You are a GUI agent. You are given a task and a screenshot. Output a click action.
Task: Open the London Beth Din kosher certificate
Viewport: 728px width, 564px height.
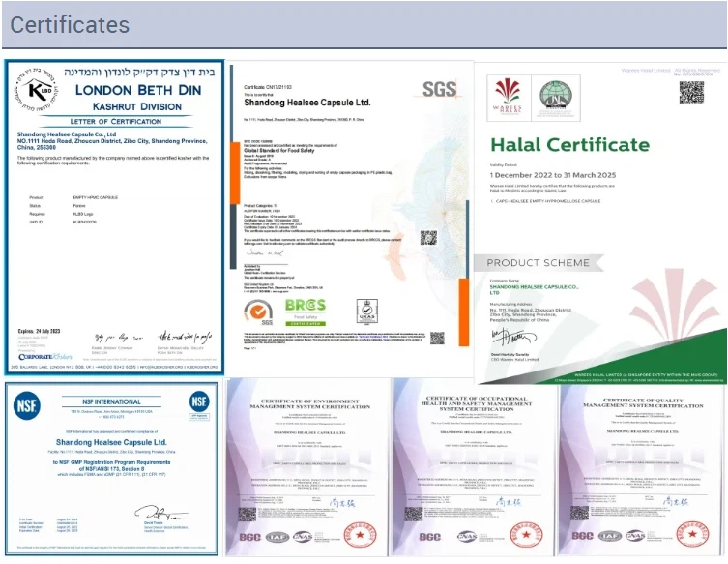click(114, 218)
